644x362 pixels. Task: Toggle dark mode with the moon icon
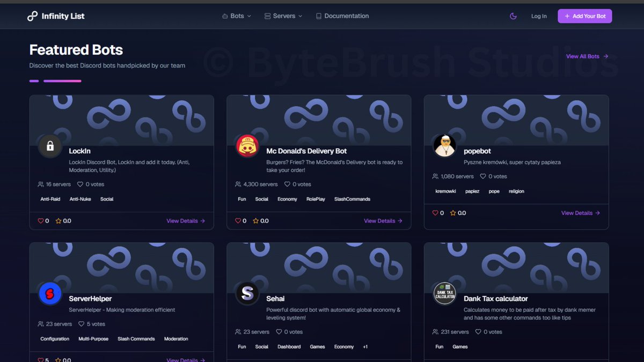click(513, 16)
